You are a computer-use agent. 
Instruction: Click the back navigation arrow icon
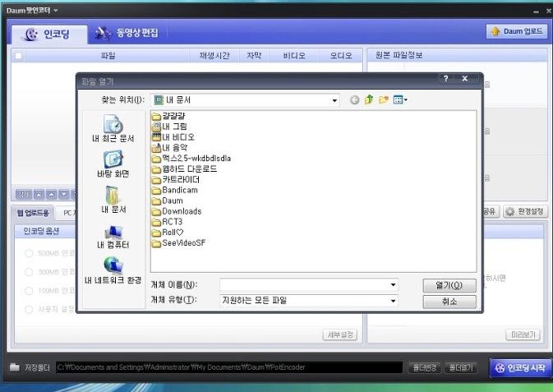[354, 100]
